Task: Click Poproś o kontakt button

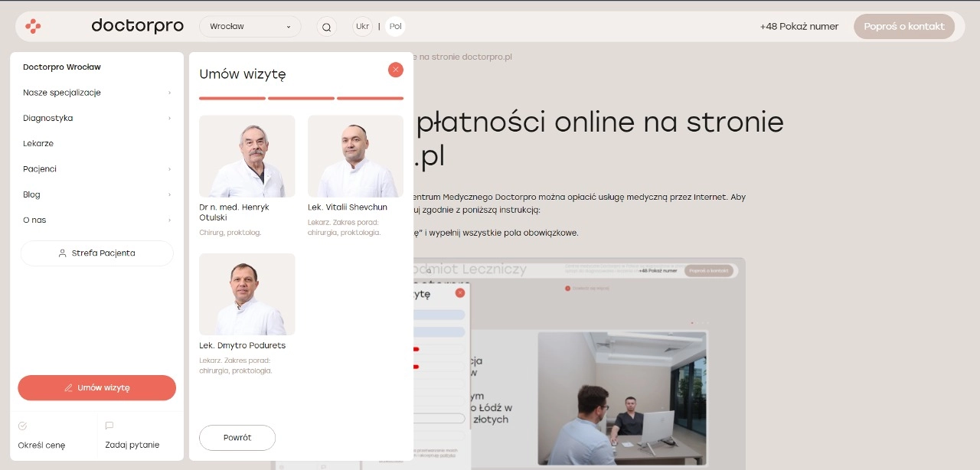Action: (904, 26)
